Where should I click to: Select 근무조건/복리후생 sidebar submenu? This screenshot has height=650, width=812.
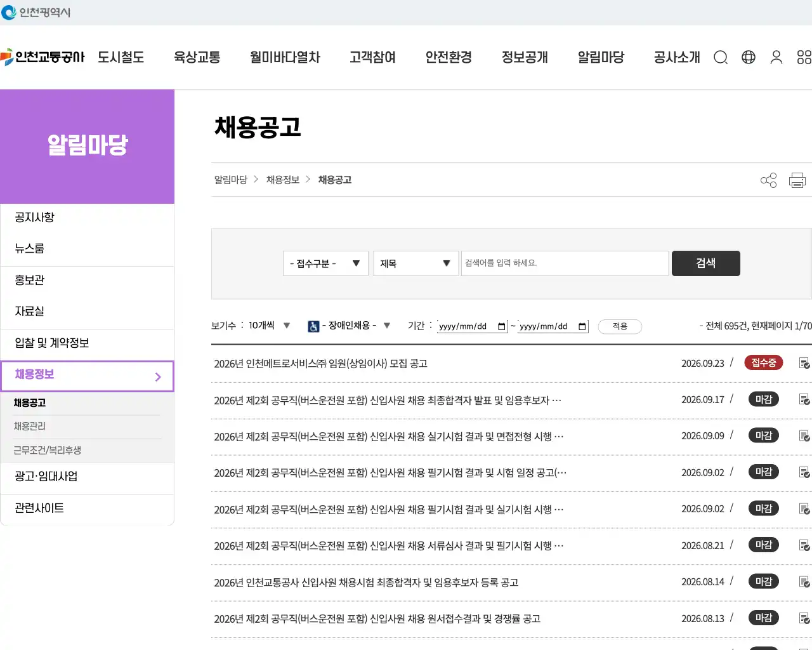click(x=48, y=450)
